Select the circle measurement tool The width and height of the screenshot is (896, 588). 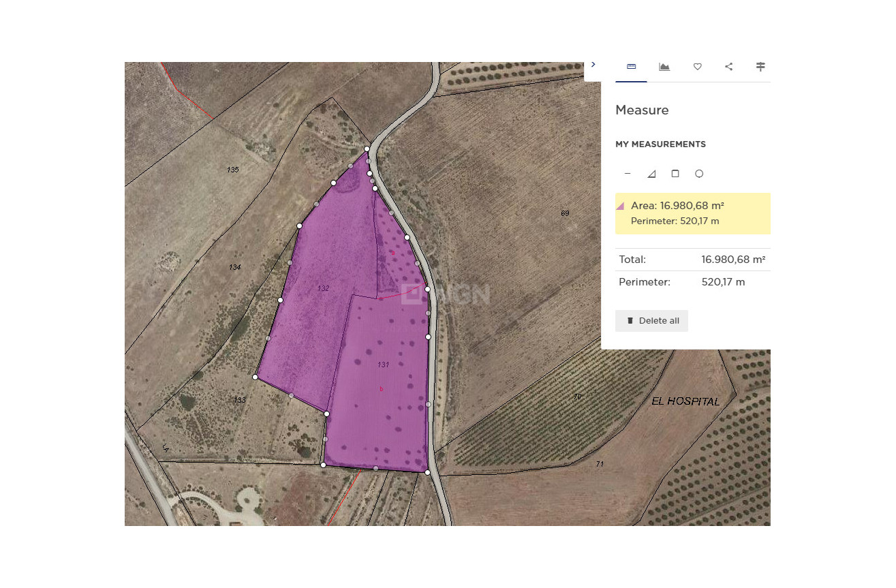pos(699,174)
